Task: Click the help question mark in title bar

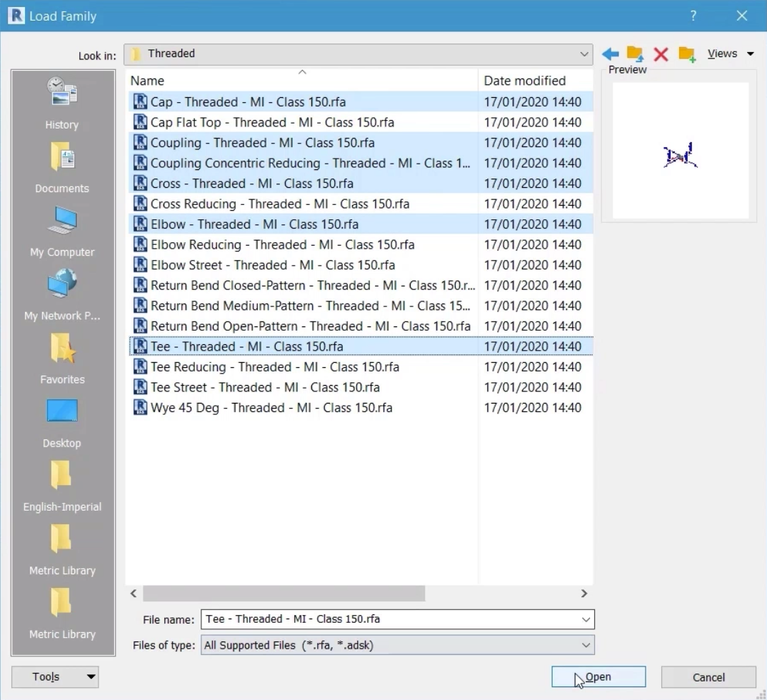Action: pyautogui.click(x=693, y=16)
